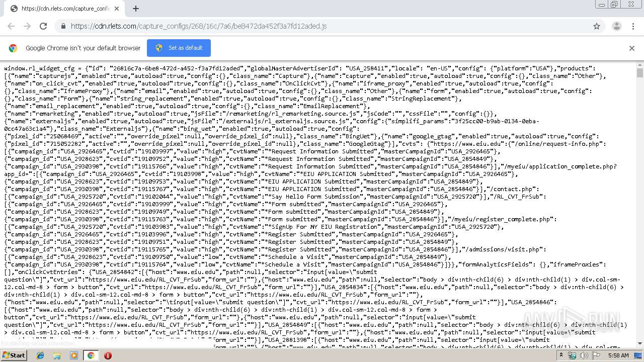Viewport: 644px width, 362px height.
Task: Open the Chrome profile avatar menu
Action: pyautogui.click(x=617, y=26)
